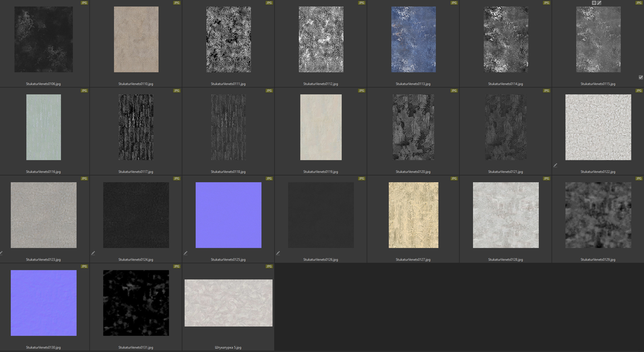Open the yellow plaster texture StukaturVenets0127

413,215
